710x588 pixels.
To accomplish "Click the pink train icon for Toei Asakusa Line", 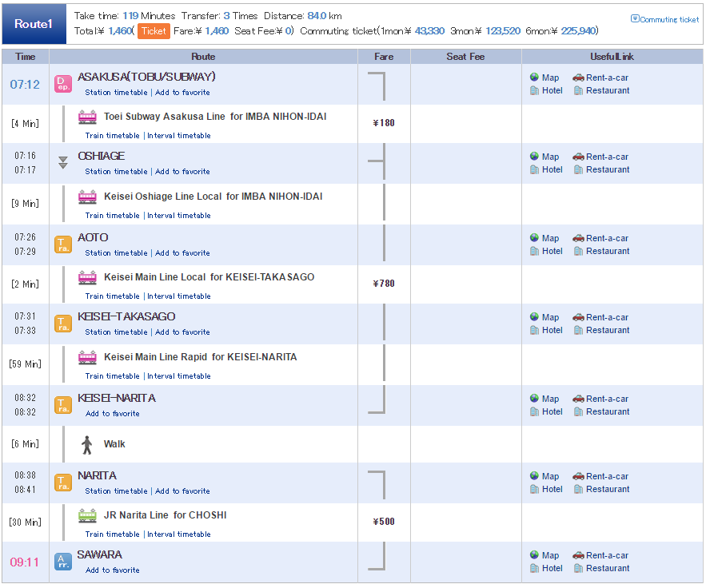I will pos(87,117).
